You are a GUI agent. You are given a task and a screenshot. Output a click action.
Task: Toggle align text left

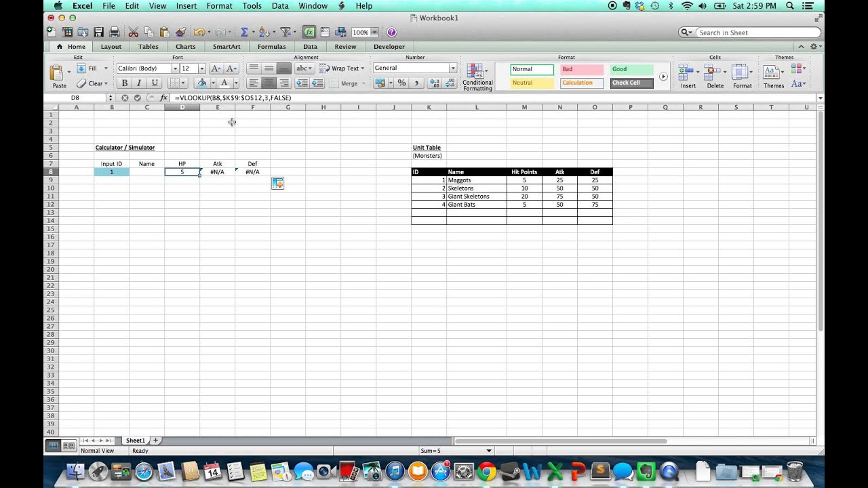click(254, 83)
